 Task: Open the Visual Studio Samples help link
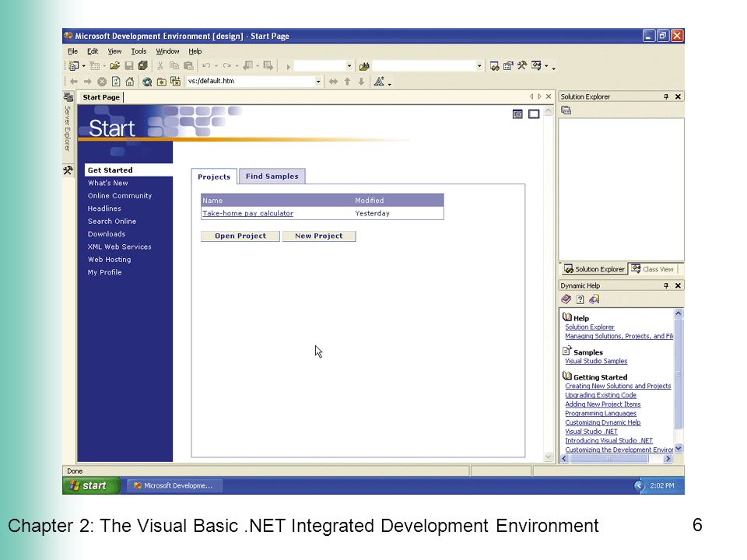596,362
